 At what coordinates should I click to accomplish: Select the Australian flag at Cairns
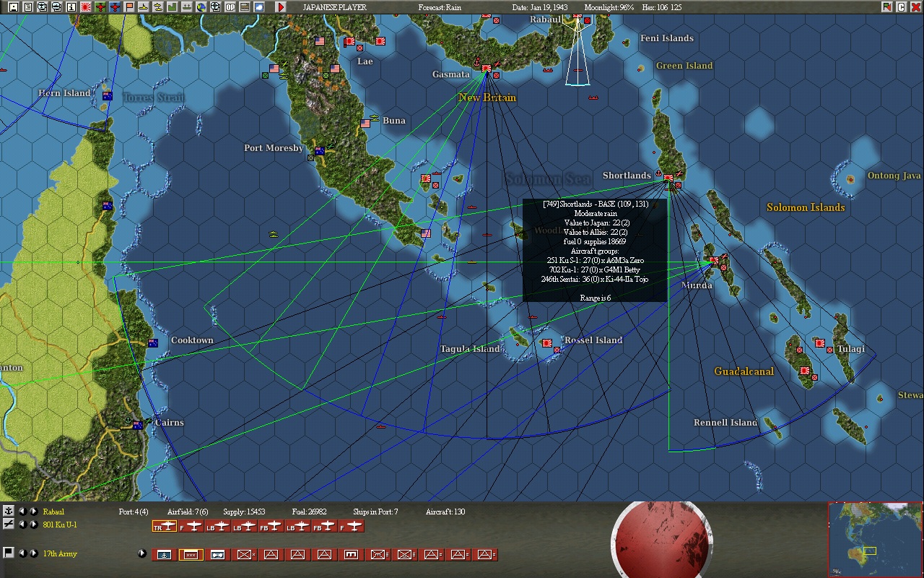137,426
